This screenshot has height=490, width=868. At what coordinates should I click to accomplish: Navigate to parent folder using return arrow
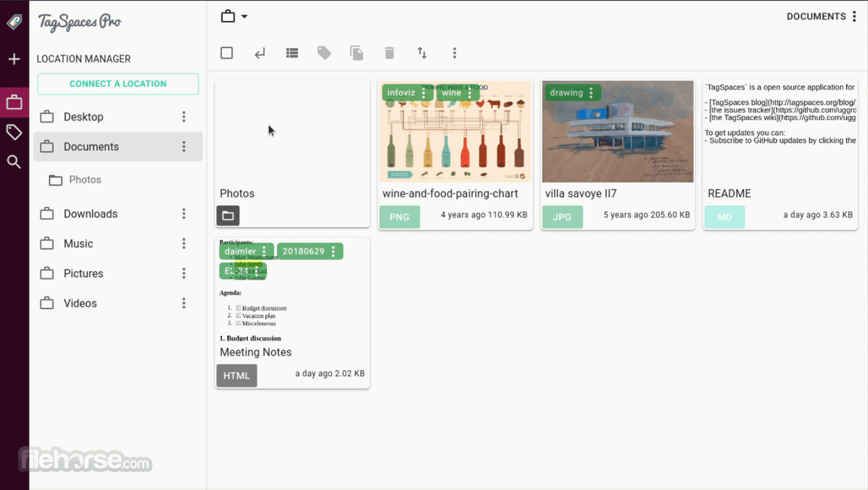click(x=260, y=53)
